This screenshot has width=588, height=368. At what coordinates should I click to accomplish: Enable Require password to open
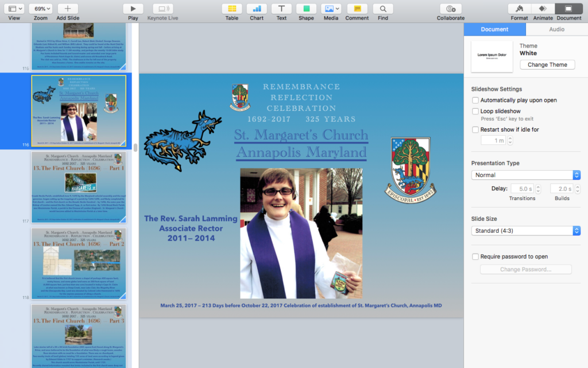(x=475, y=256)
